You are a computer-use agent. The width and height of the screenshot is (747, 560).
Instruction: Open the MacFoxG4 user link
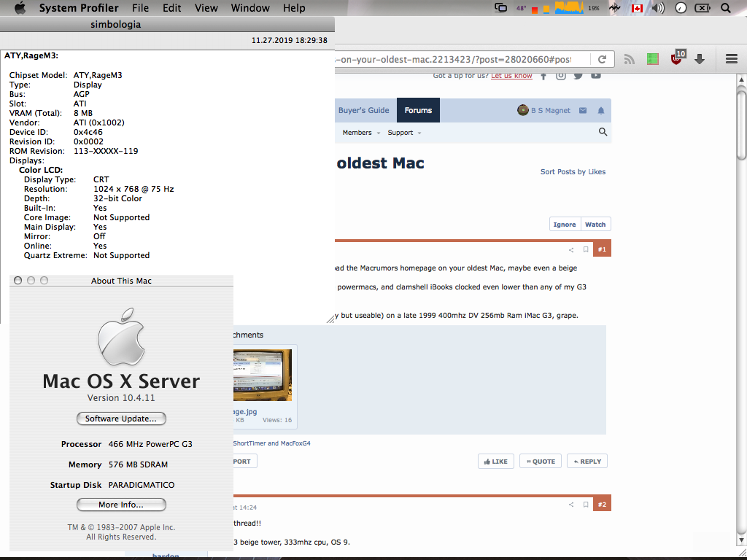click(295, 443)
